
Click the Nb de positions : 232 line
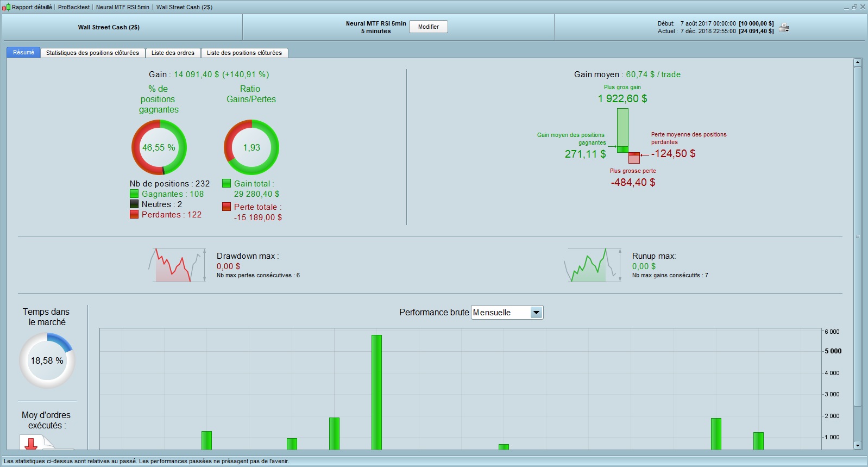pyautogui.click(x=169, y=184)
